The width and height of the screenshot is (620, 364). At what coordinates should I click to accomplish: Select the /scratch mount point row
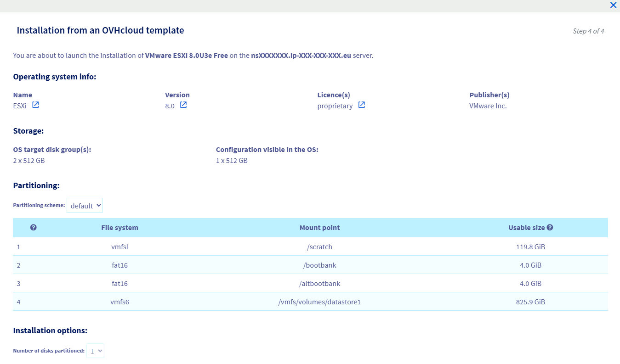tap(319, 247)
